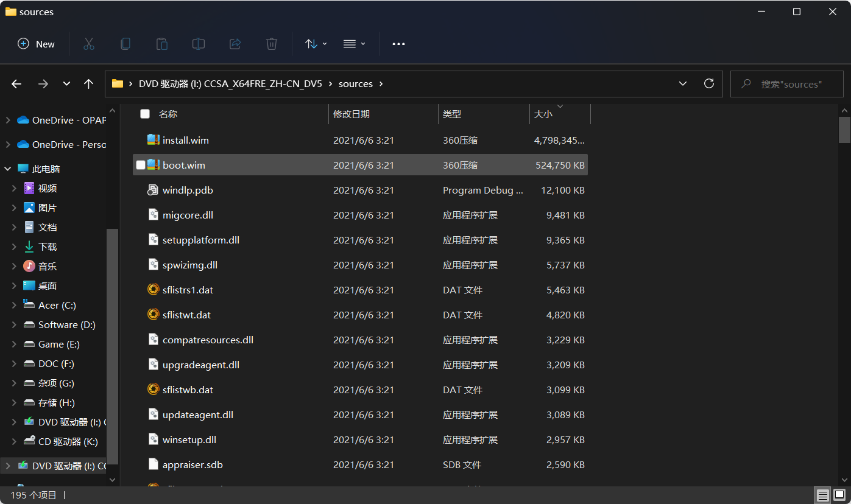The width and height of the screenshot is (851, 504).
Task: Click the sources breadcrumb segment
Action: pos(356,84)
